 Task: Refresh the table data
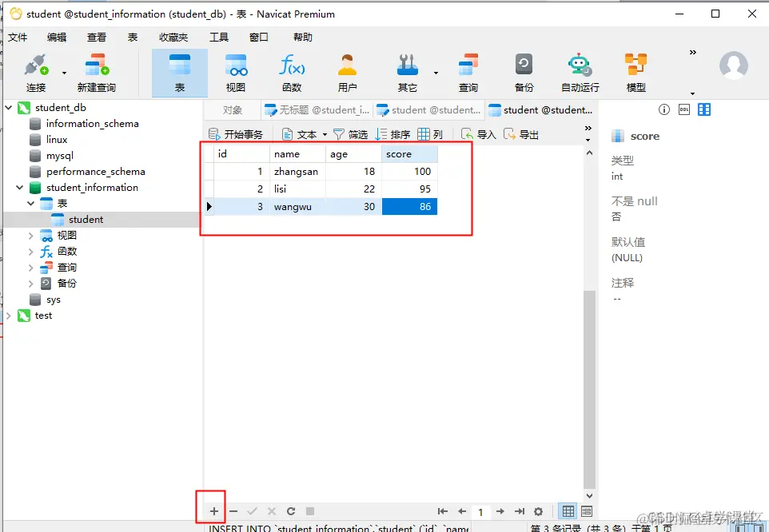291,511
